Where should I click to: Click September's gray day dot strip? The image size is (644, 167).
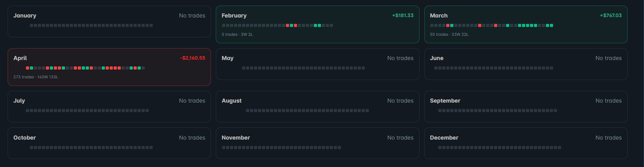click(497, 110)
